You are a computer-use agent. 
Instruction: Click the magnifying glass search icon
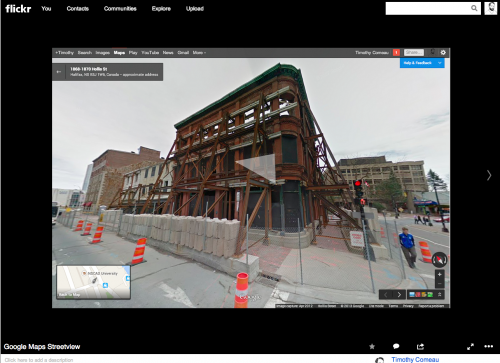[474, 8]
